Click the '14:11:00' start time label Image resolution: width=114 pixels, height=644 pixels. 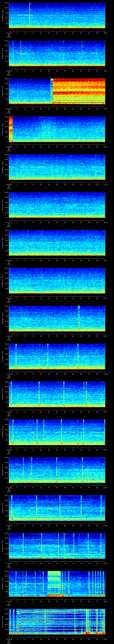[9, 374]
